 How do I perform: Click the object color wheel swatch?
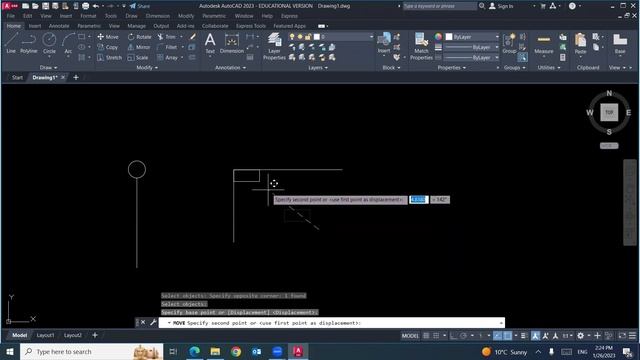point(438,37)
